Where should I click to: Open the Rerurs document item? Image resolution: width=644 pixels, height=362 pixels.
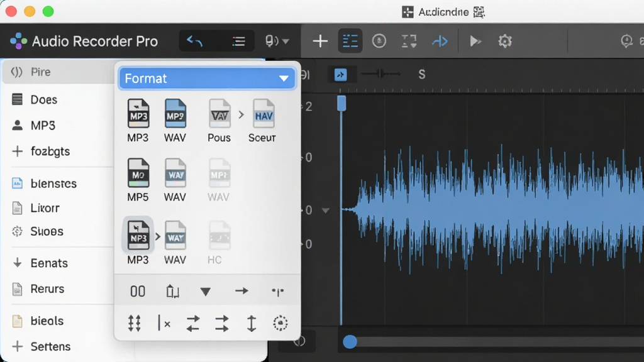tap(58, 288)
